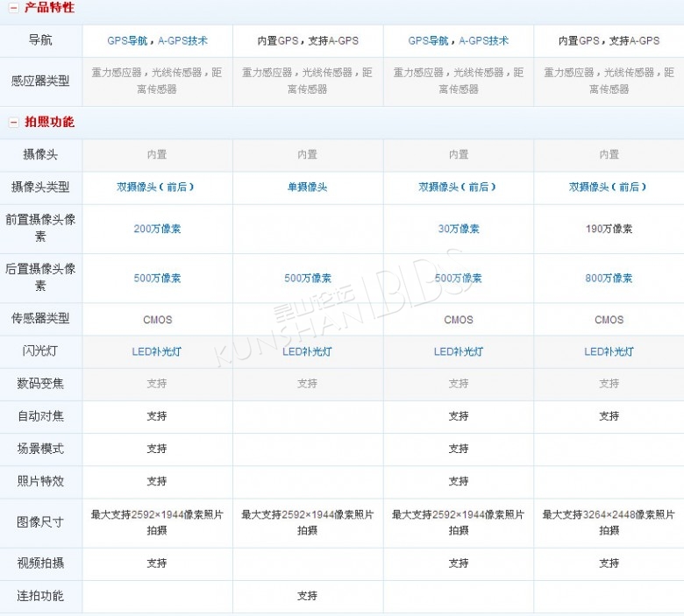
Task: Open the 800万像素 rear camera link
Action: coord(609,278)
